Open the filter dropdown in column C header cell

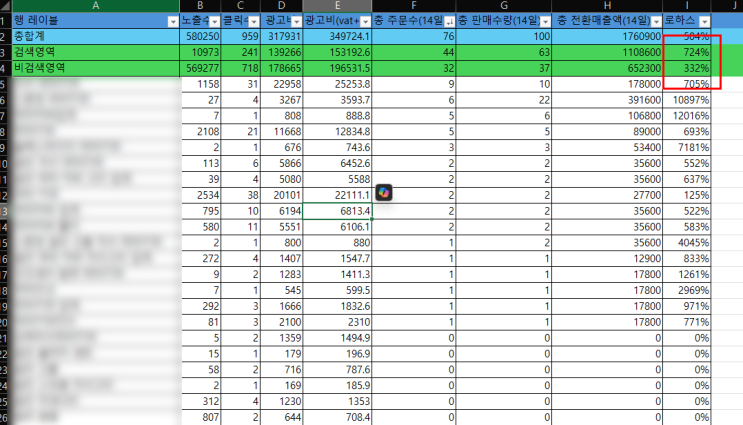(254, 22)
